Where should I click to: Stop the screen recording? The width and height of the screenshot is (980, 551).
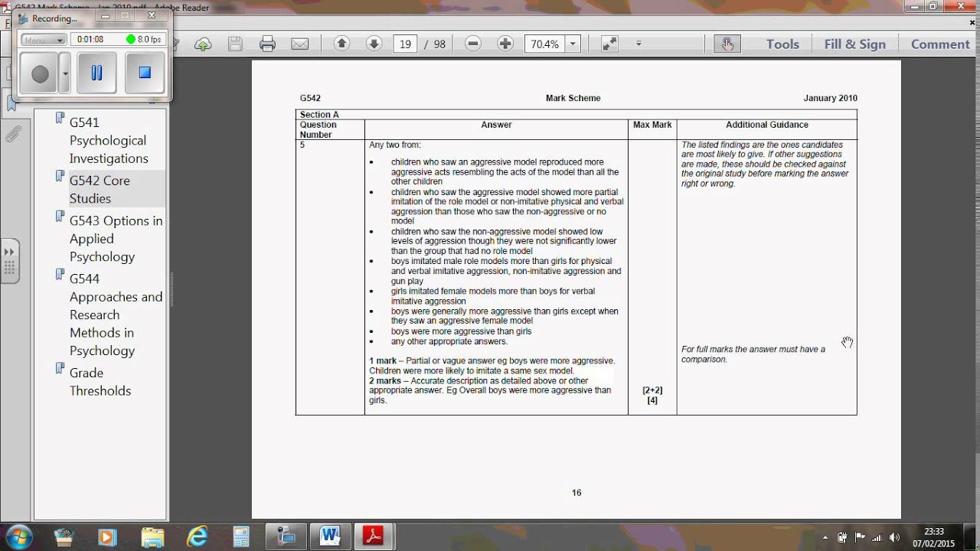tap(145, 73)
